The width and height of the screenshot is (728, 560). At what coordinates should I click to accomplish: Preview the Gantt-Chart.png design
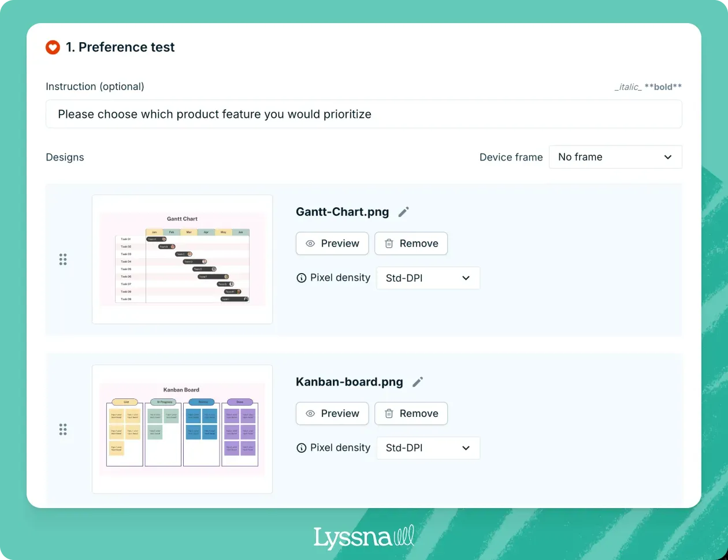(x=332, y=244)
